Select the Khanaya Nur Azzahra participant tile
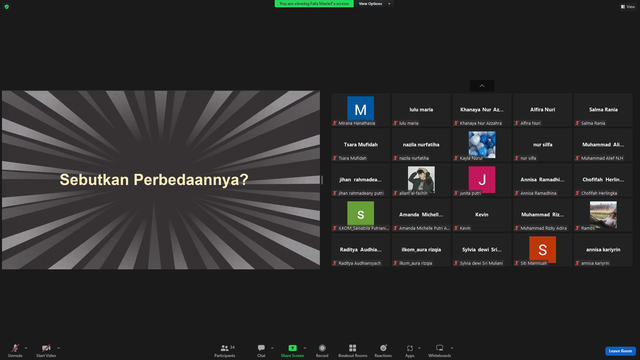This screenshot has height=360, width=640. click(x=482, y=109)
